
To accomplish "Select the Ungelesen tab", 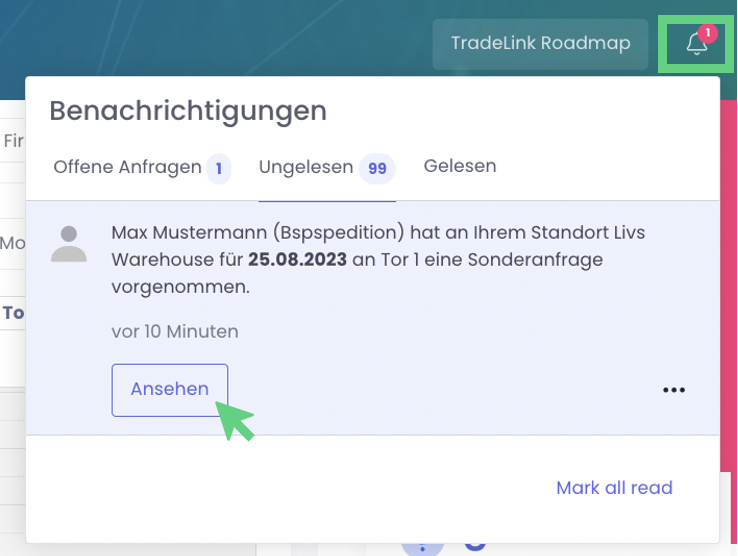I will coord(305,167).
